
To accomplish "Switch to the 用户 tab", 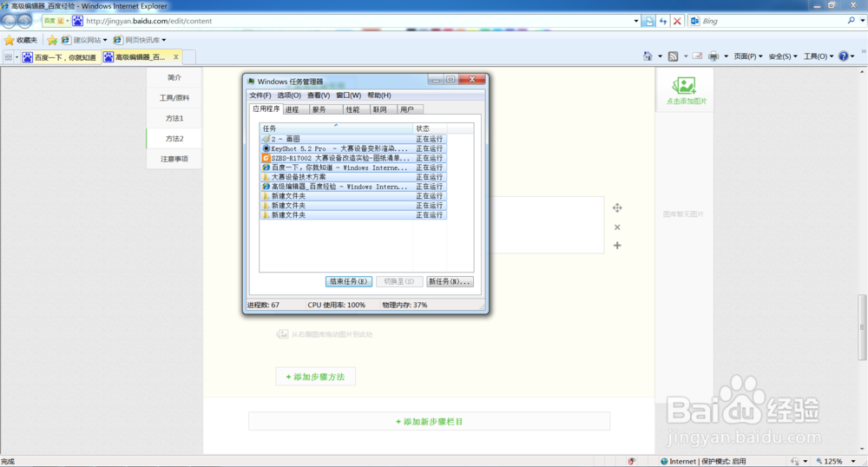I will coord(410,109).
